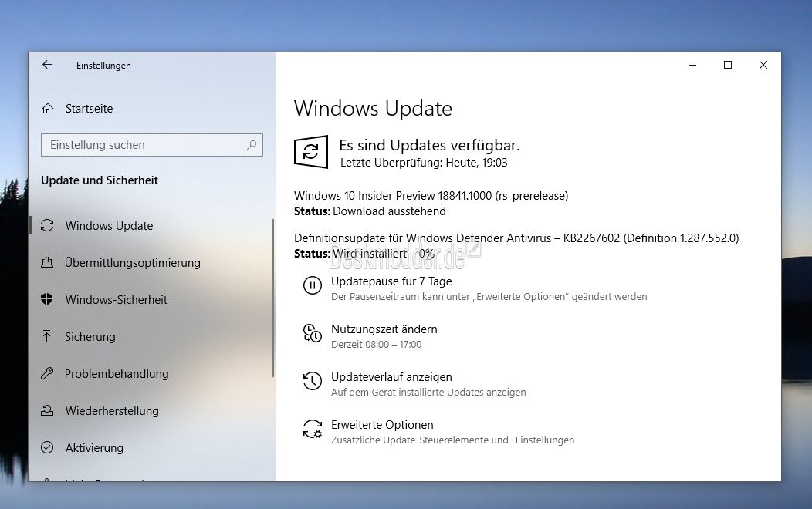Click the sidebar vertical scrollbar
812x509 pixels.
coord(273,298)
